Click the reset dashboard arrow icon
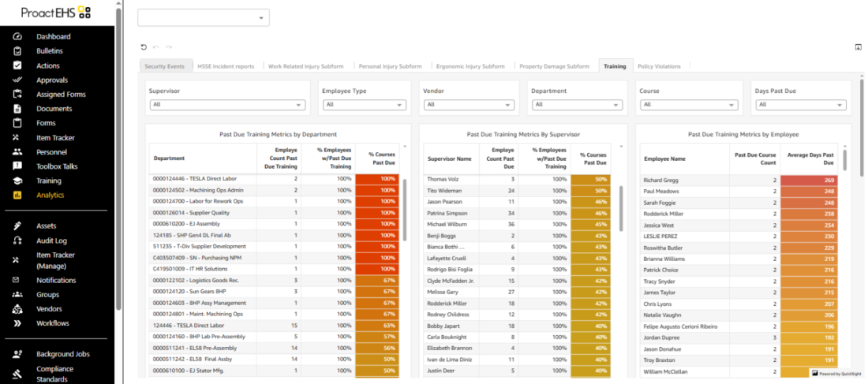 coord(143,47)
